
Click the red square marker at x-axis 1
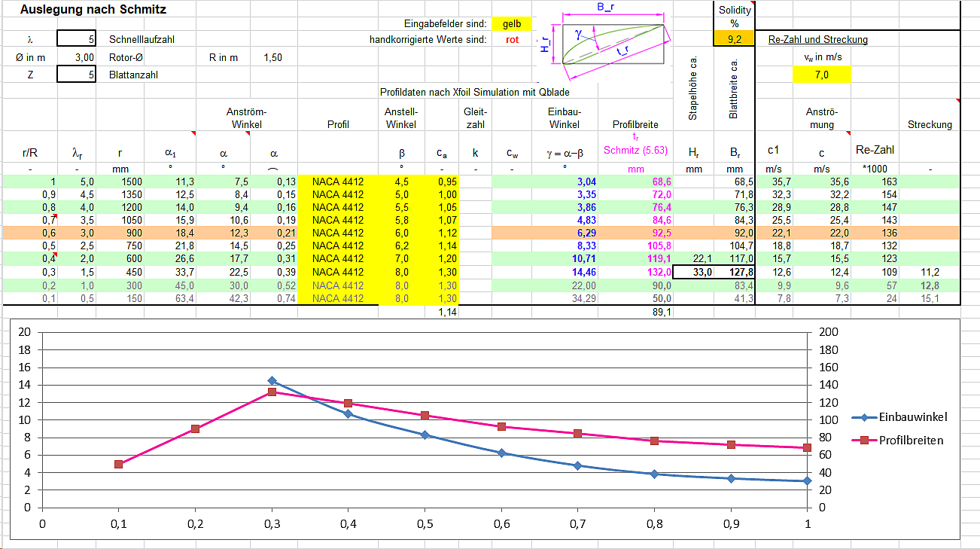[x=808, y=447]
